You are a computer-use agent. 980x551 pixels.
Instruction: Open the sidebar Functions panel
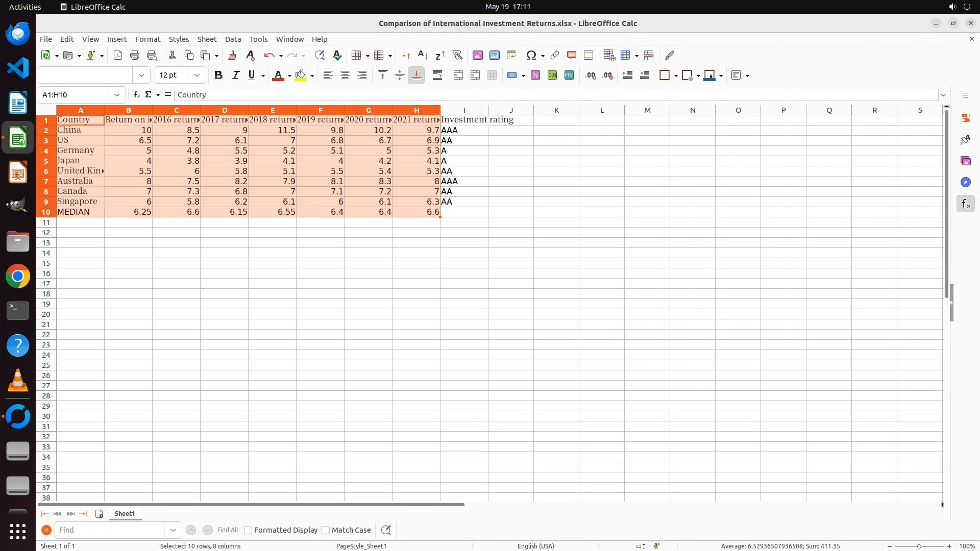click(x=965, y=204)
